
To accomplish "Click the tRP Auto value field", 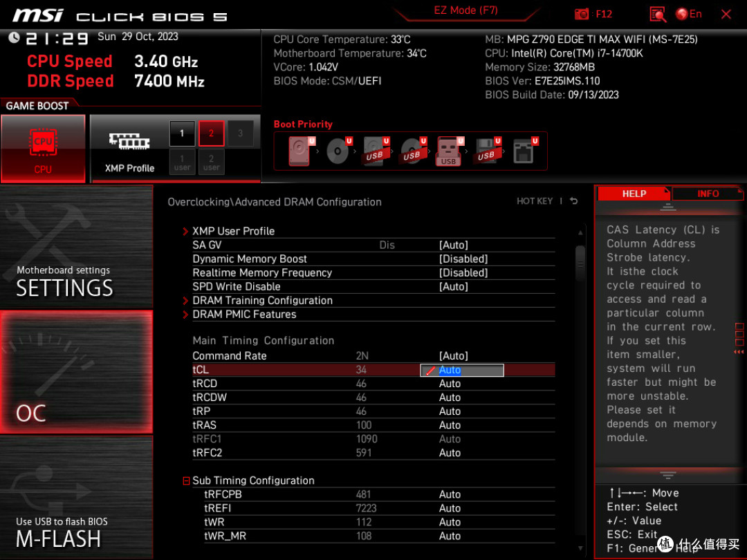I will click(450, 411).
